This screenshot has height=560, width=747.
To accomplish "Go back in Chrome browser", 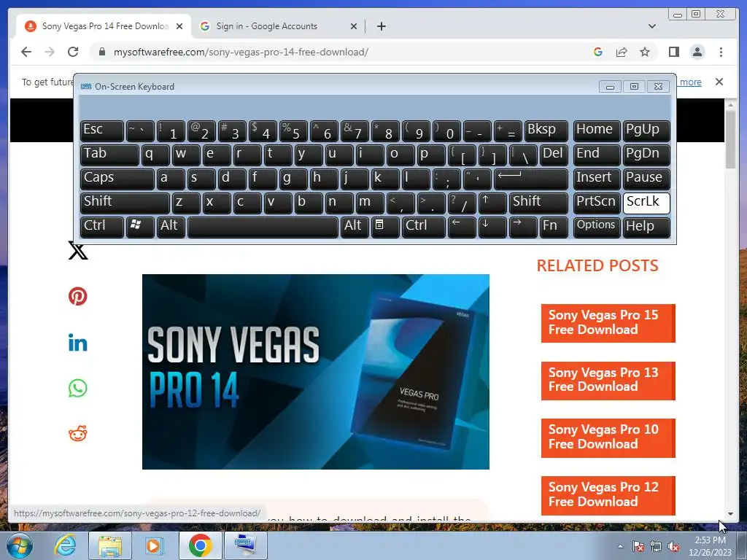I will click(x=26, y=52).
